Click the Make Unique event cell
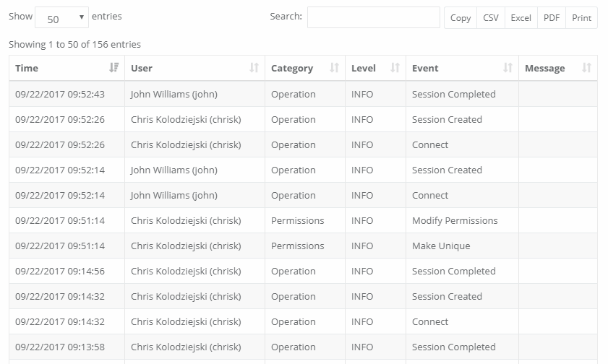Image resolution: width=608 pixels, height=364 pixels. click(441, 246)
